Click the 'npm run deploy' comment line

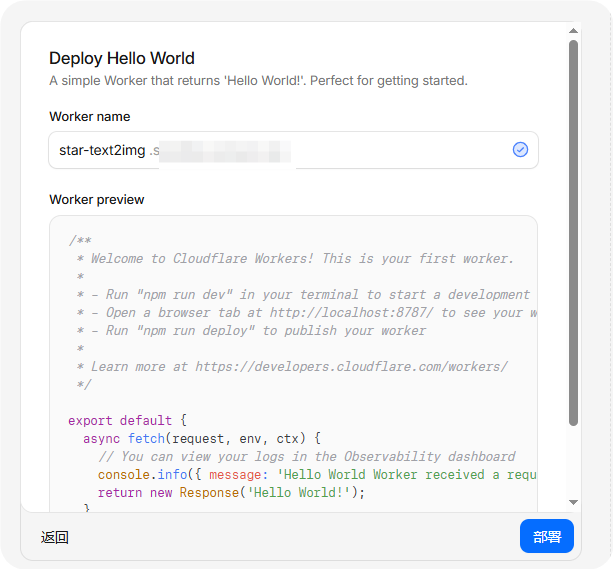pyautogui.click(x=251, y=331)
